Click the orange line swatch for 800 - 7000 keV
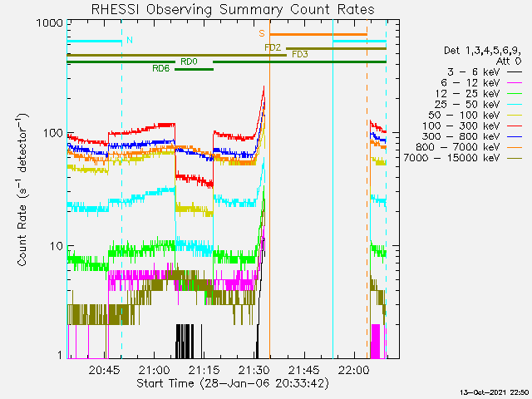The image size is (532, 399). (515, 147)
